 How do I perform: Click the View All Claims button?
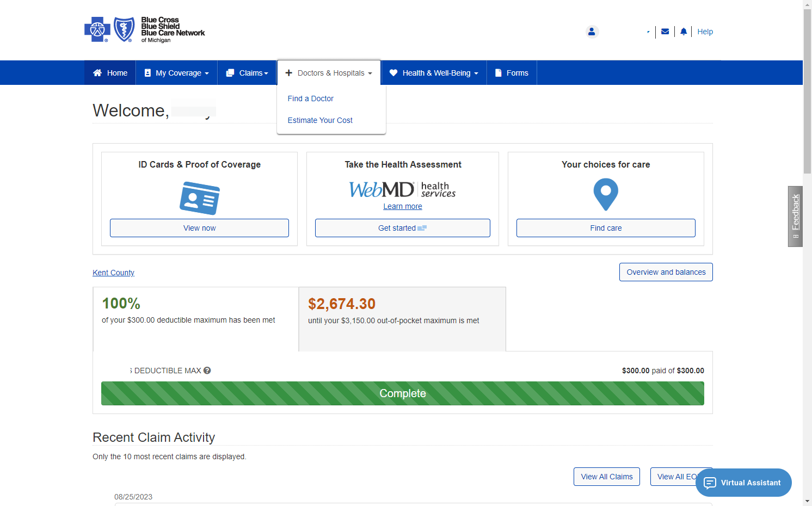[606, 477]
